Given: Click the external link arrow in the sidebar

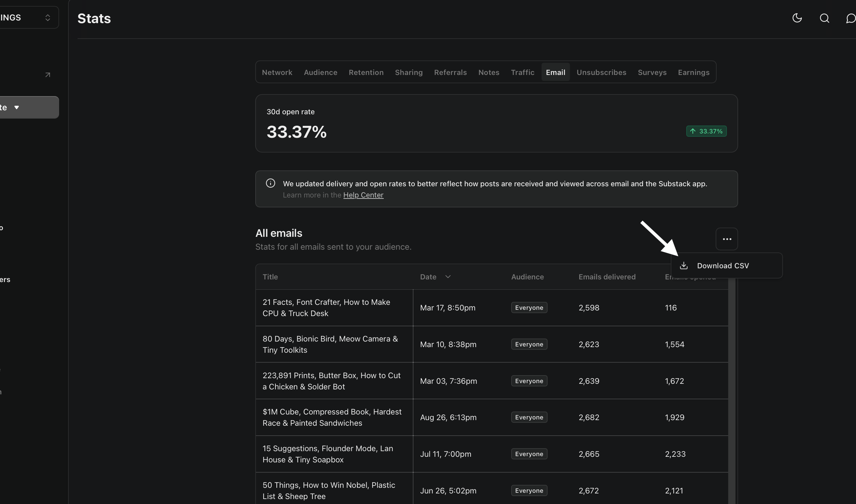Looking at the screenshot, I should click(x=48, y=74).
